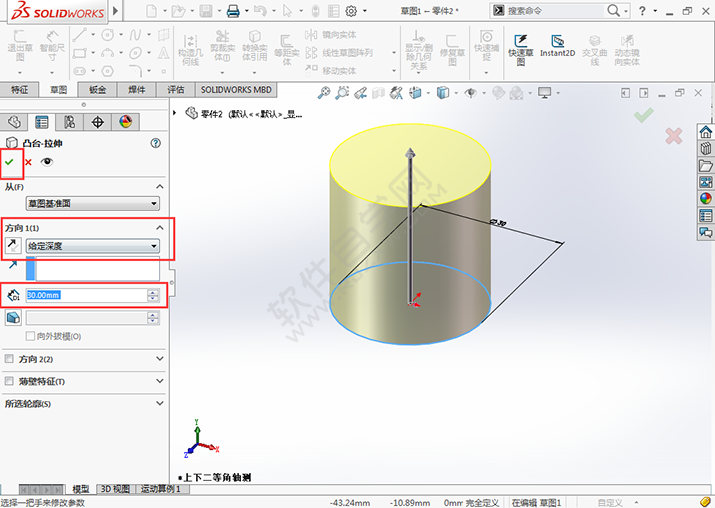715x508 pixels.
Task: Confirm the extrude with the green checkmark
Action: [x=10, y=162]
